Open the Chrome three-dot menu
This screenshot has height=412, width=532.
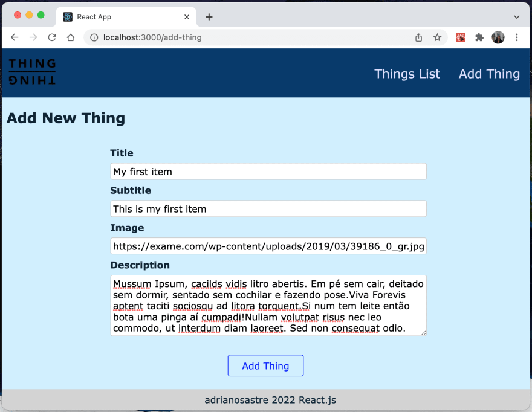[x=517, y=37]
